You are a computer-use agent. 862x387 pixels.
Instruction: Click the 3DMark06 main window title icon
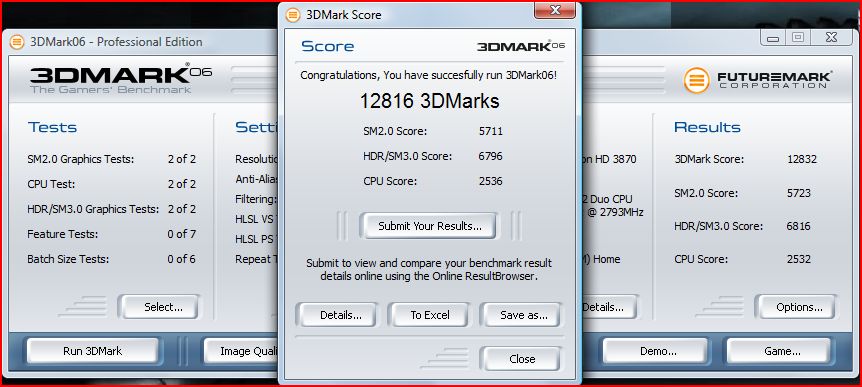(17, 42)
